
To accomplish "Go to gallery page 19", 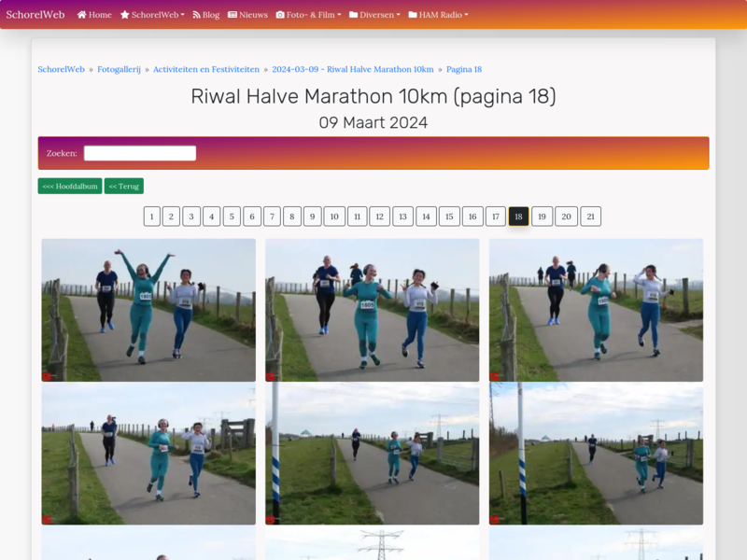I will (543, 217).
